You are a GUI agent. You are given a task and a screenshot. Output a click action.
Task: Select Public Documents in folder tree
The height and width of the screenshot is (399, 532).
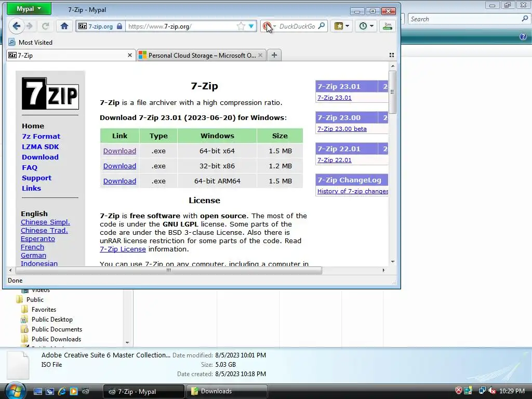[57, 329]
